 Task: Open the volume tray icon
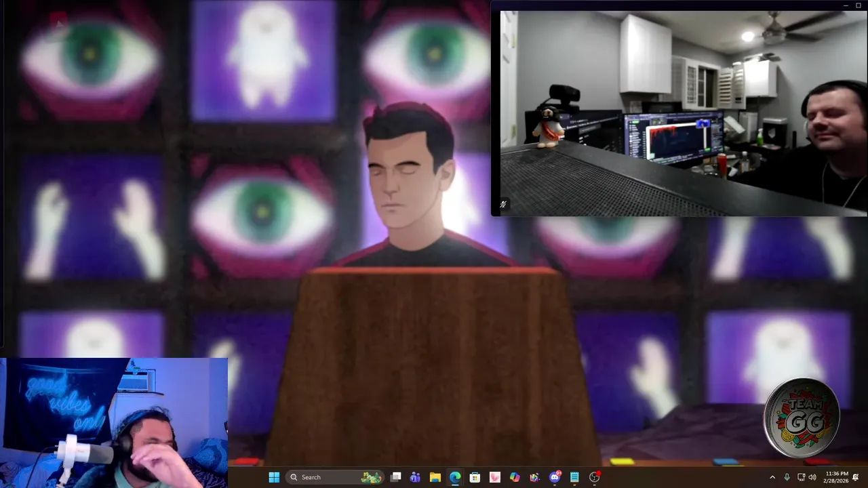(x=812, y=477)
